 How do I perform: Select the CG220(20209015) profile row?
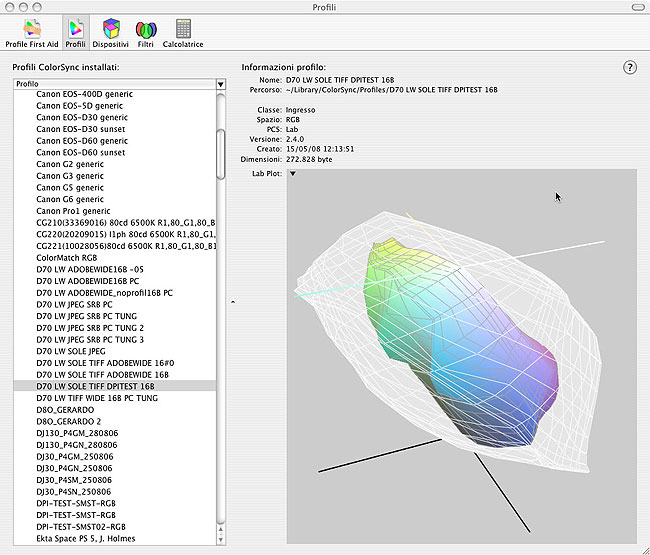tap(115, 234)
